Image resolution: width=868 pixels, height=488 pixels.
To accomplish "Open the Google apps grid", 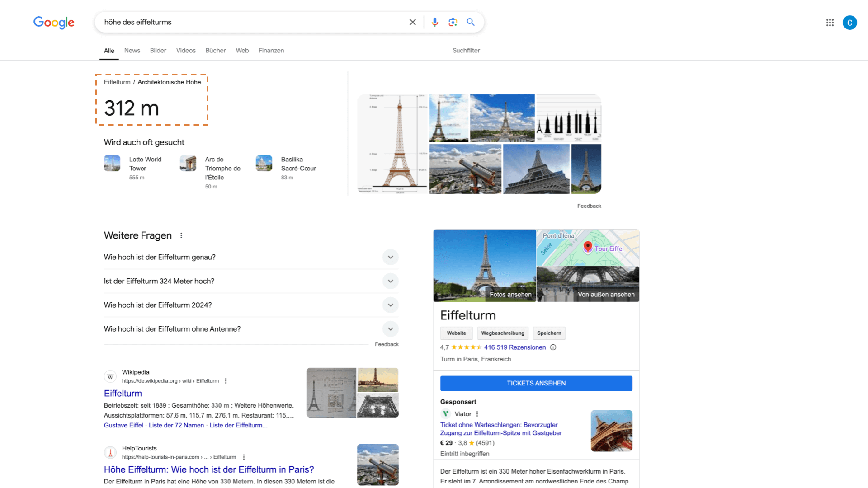I will pos(830,23).
